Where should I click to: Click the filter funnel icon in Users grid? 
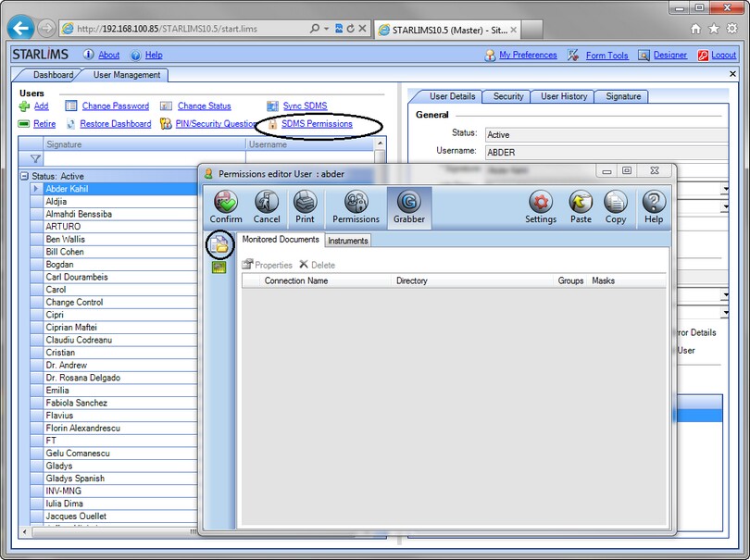tap(35, 159)
